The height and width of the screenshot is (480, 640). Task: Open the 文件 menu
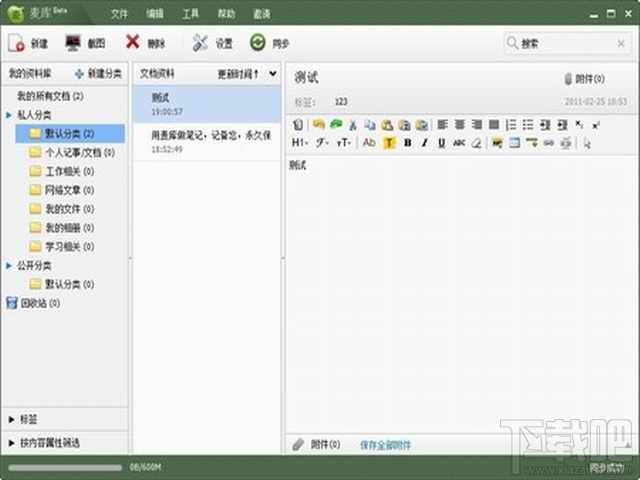pyautogui.click(x=120, y=14)
